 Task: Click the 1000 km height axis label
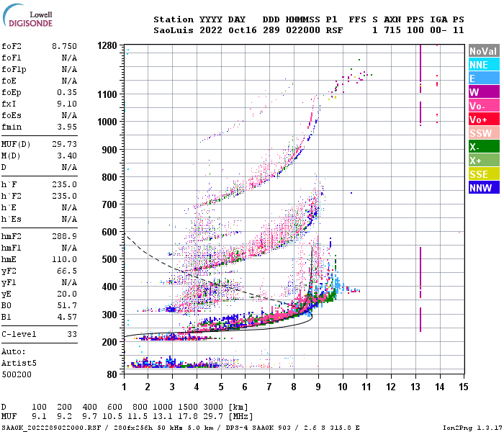(x=107, y=122)
